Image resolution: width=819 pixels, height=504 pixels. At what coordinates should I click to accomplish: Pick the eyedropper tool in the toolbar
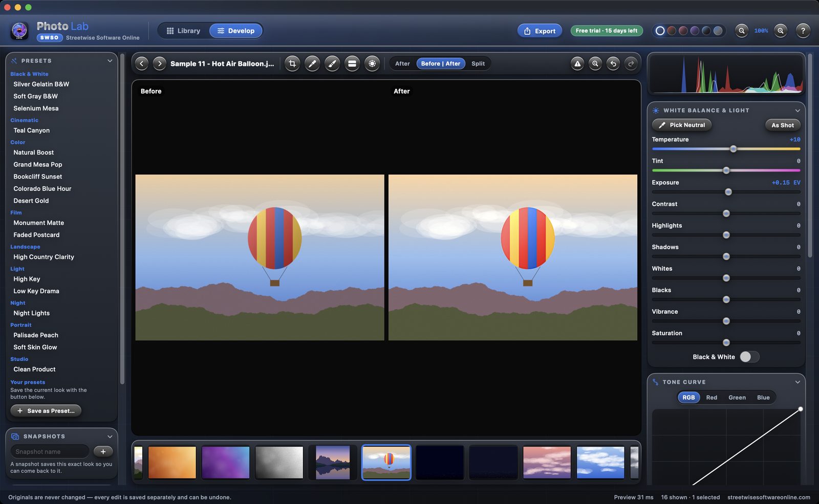pyautogui.click(x=312, y=64)
